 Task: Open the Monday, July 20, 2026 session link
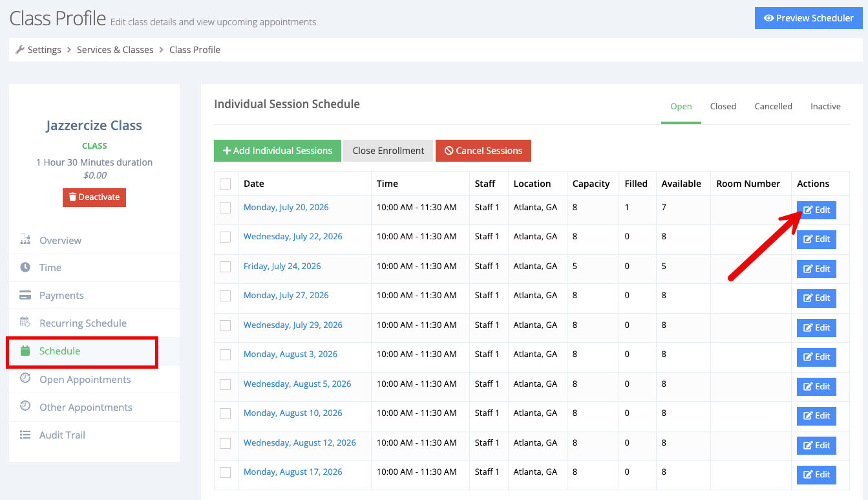(x=286, y=208)
